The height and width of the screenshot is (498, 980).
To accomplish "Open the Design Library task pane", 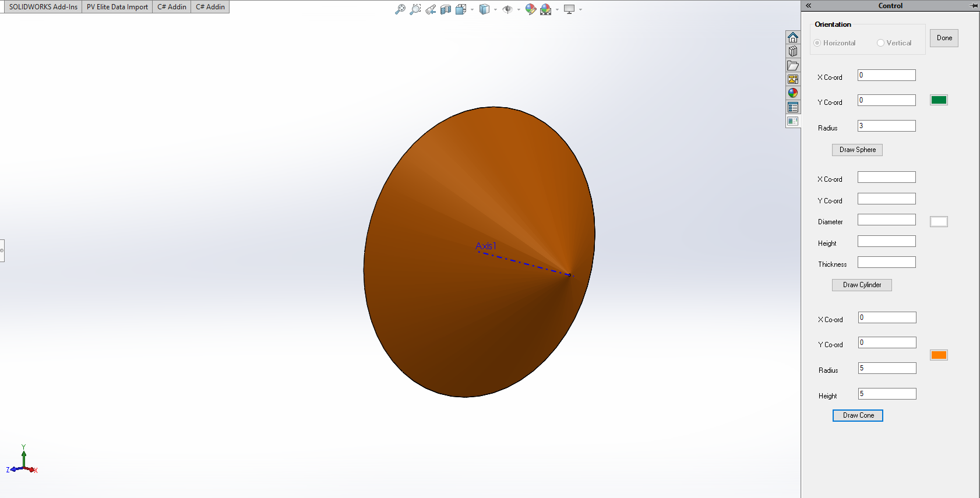I will pyautogui.click(x=793, y=51).
